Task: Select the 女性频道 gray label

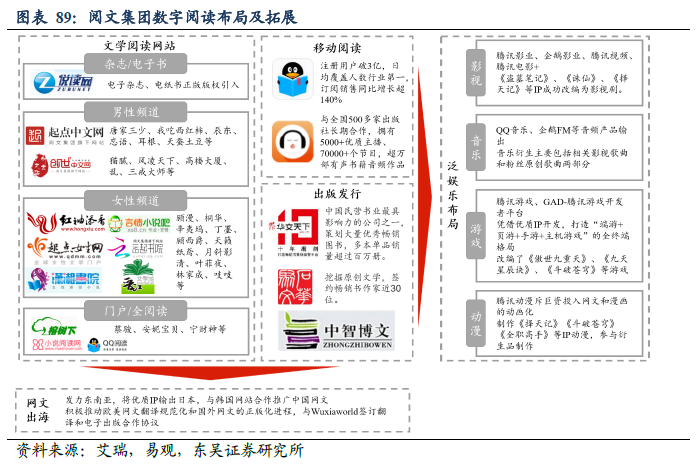Action: click(135, 200)
